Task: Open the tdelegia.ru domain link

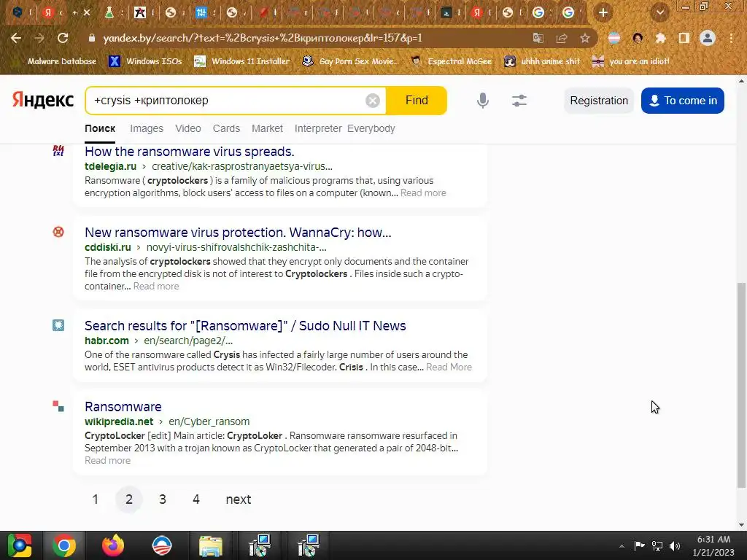Action: tap(111, 166)
